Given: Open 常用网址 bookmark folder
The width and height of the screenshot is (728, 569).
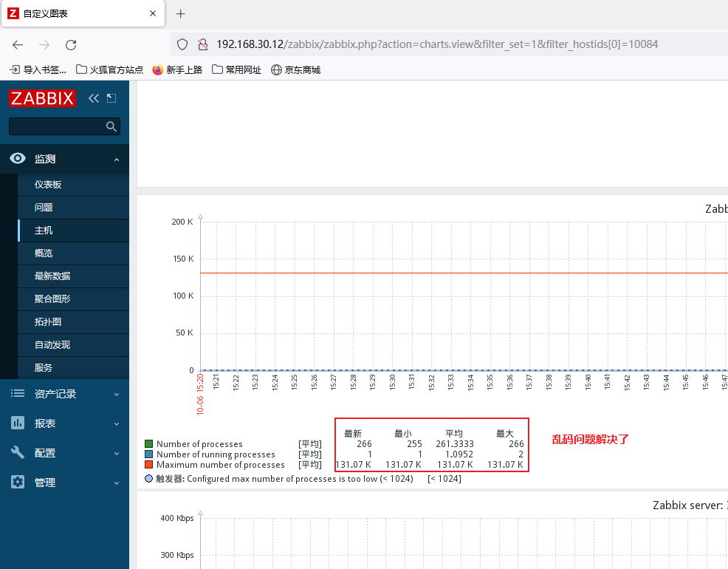Looking at the screenshot, I should pyautogui.click(x=236, y=69).
